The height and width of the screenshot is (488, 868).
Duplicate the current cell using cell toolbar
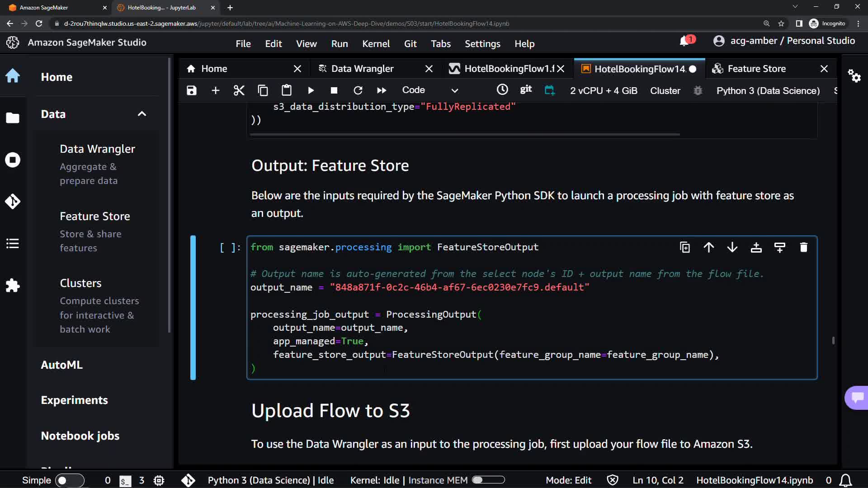[684, 247]
